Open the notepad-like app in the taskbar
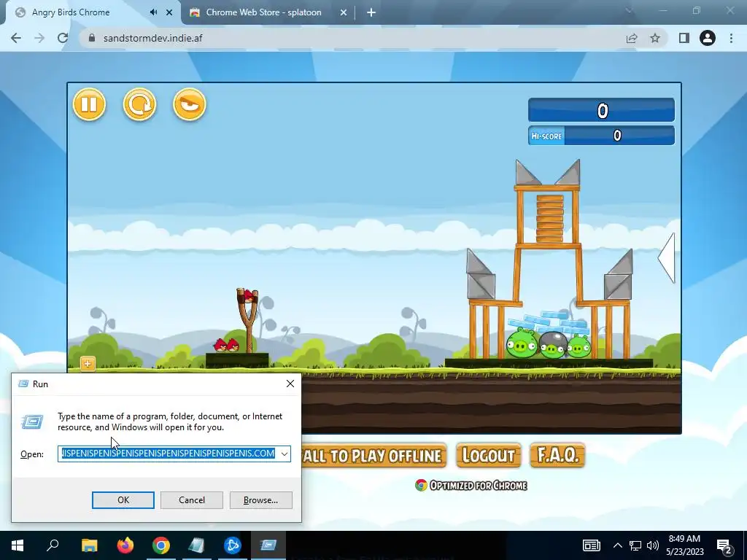This screenshot has width=747, height=560. [x=197, y=545]
